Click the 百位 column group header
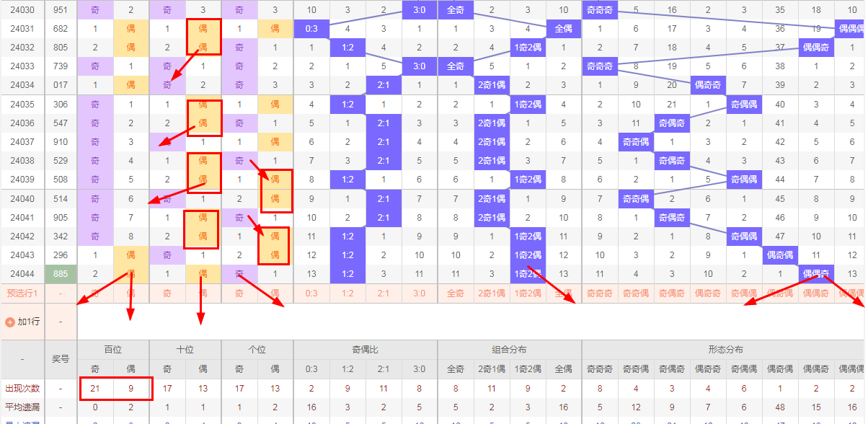 [113, 350]
